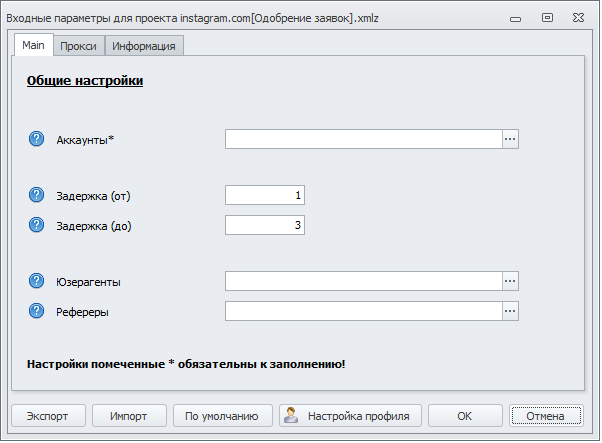Click the help icon beside Аккаунты

point(37,139)
